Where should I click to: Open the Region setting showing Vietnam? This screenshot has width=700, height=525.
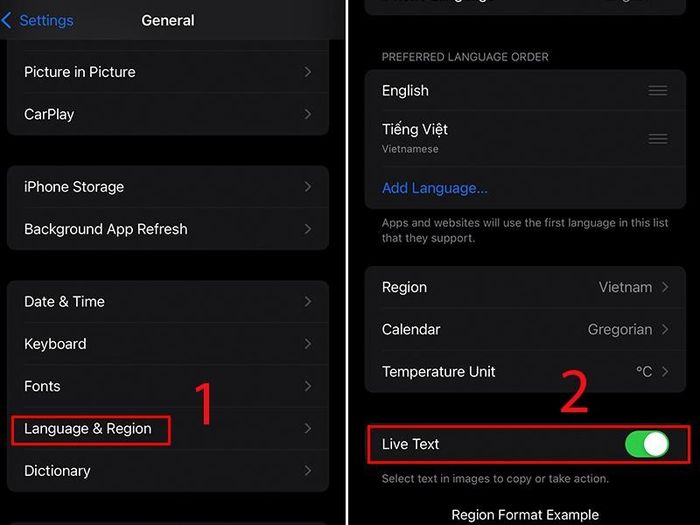[525, 287]
